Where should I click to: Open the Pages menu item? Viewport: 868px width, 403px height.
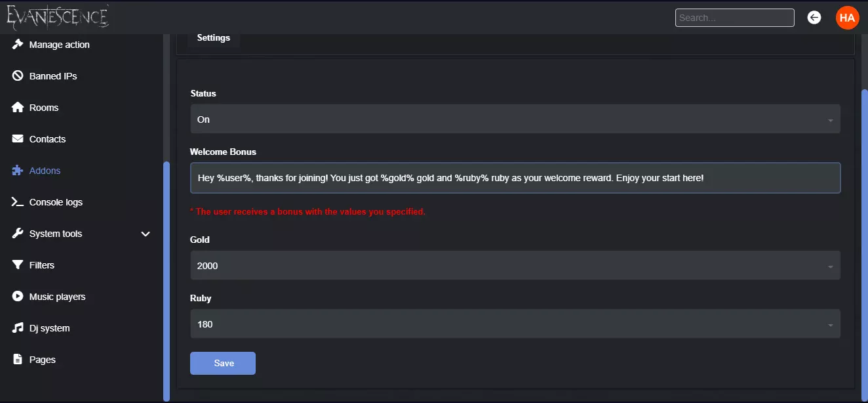(x=42, y=360)
